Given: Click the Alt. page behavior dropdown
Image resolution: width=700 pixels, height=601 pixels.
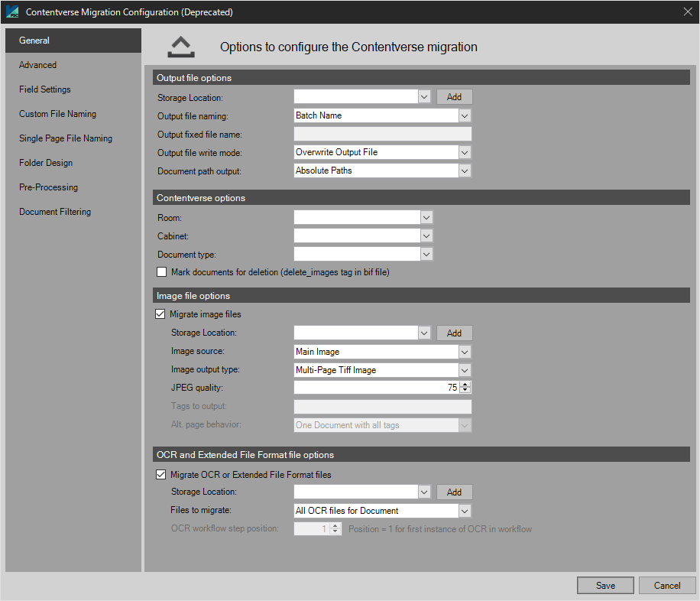Looking at the screenshot, I should point(383,425).
